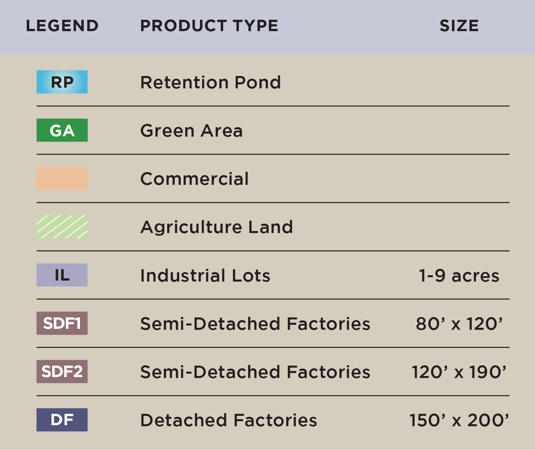This screenshot has width=535, height=450.
Task: Select the SDF1 legend badge
Action: 62,323
